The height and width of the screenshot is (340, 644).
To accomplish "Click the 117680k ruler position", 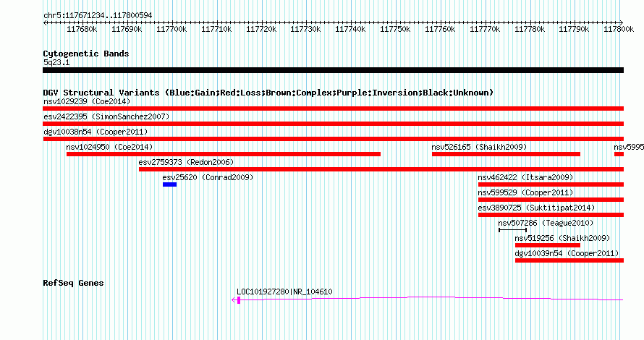I will (82, 29).
